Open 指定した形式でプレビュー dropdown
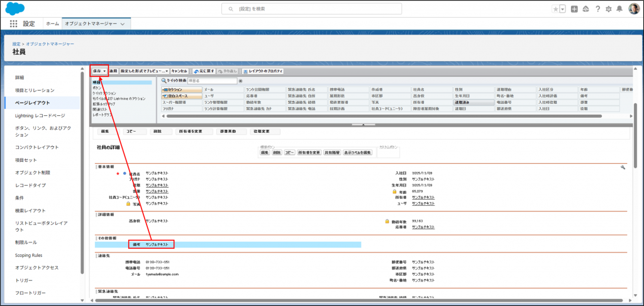 [144, 71]
